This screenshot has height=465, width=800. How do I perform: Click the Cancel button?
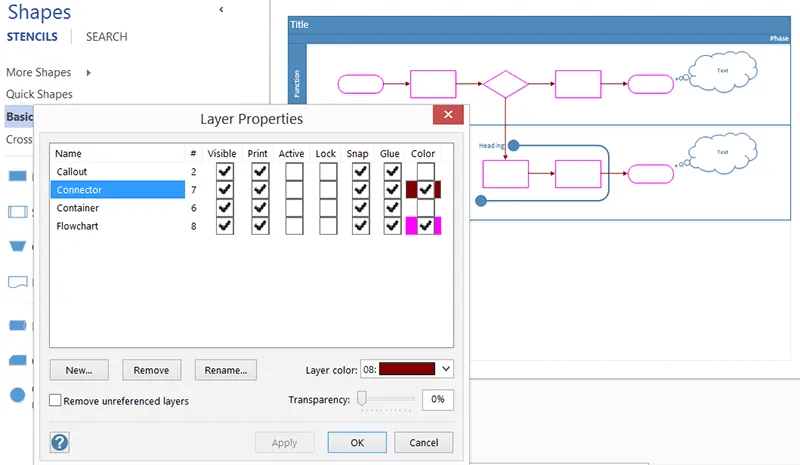tap(423, 443)
